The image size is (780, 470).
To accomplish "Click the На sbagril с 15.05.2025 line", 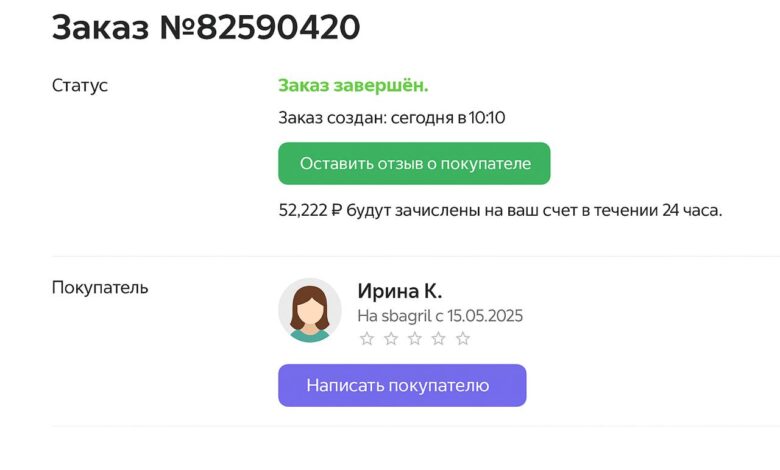I will coord(440,316).
